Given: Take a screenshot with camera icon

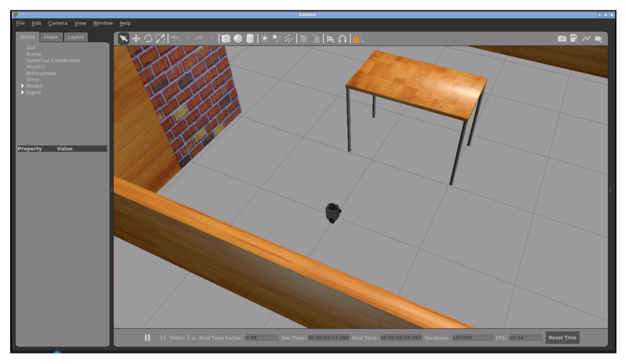Looking at the screenshot, I should pyautogui.click(x=562, y=39).
